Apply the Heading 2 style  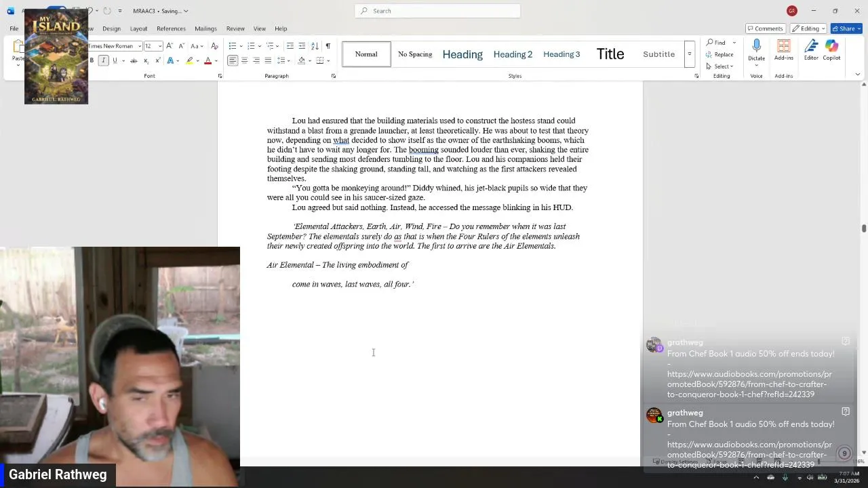(513, 54)
